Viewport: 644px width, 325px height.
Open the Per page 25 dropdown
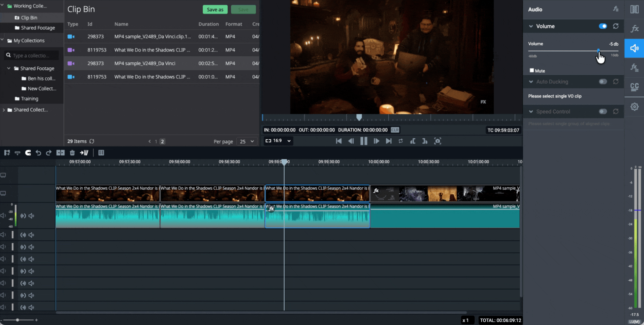247,141
